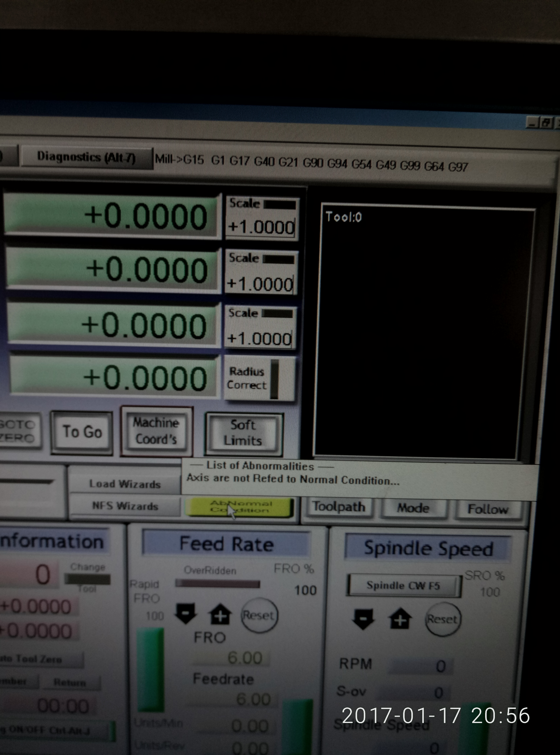This screenshot has height=755, width=560.
Task: Lower spindle speed with minus arrow
Action: point(363,619)
